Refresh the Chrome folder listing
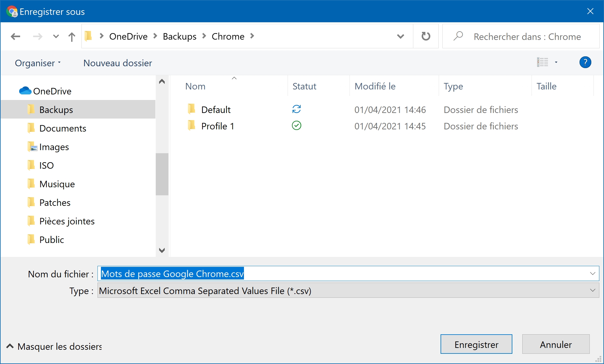Image resolution: width=604 pixels, height=364 pixels. [426, 36]
